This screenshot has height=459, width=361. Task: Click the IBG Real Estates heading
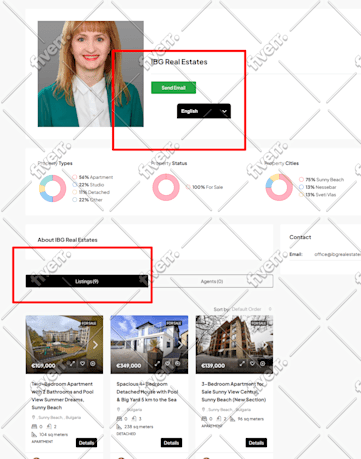point(179,62)
